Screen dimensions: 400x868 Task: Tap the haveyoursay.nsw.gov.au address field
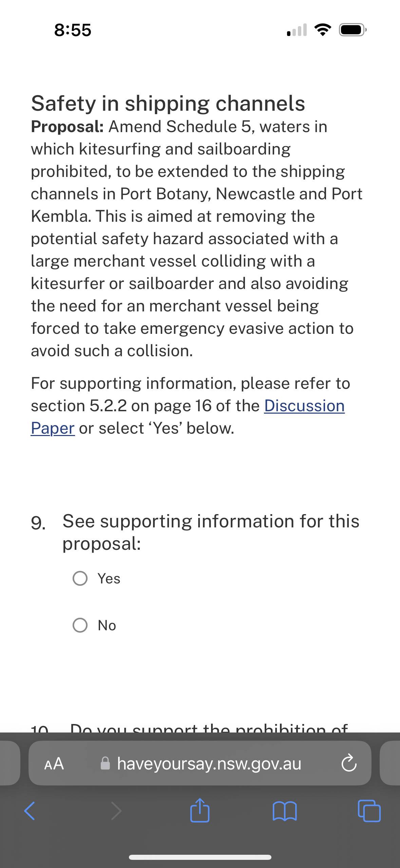(x=209, y=764)
